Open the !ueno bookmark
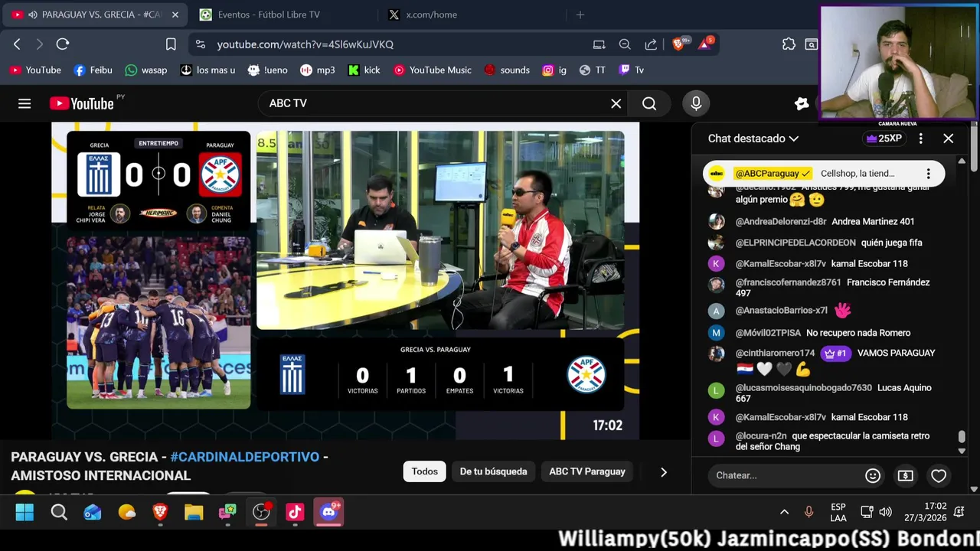This screenshot has width=980, height=551. point(267,70)
